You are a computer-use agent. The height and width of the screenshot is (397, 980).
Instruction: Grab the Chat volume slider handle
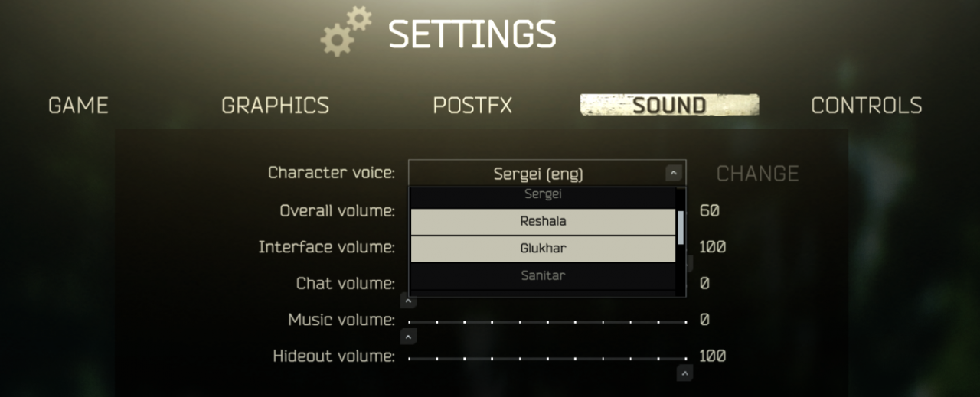click(x=409, y=301)
